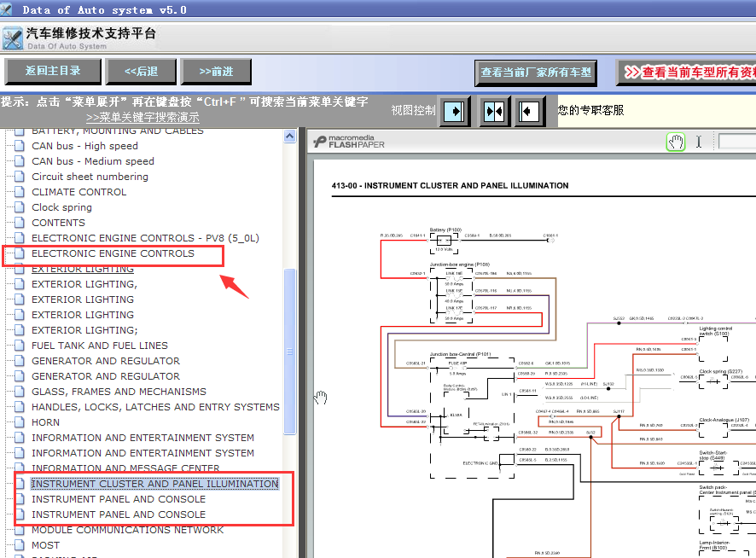Screen dimensions: 756x558
Task: Open Clock spring entry
Action: click(61, 207)
